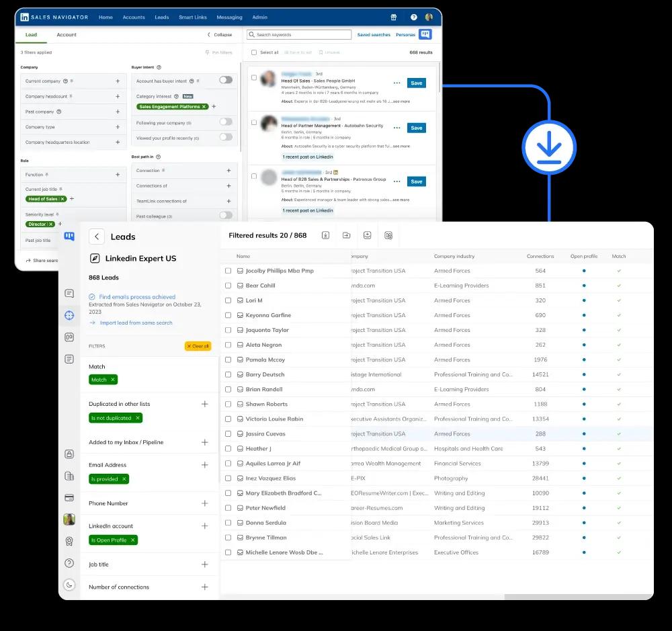Click the download icon beside Filtered results
The width and height of the screenshot is (672, 631).
pos(326,235)
